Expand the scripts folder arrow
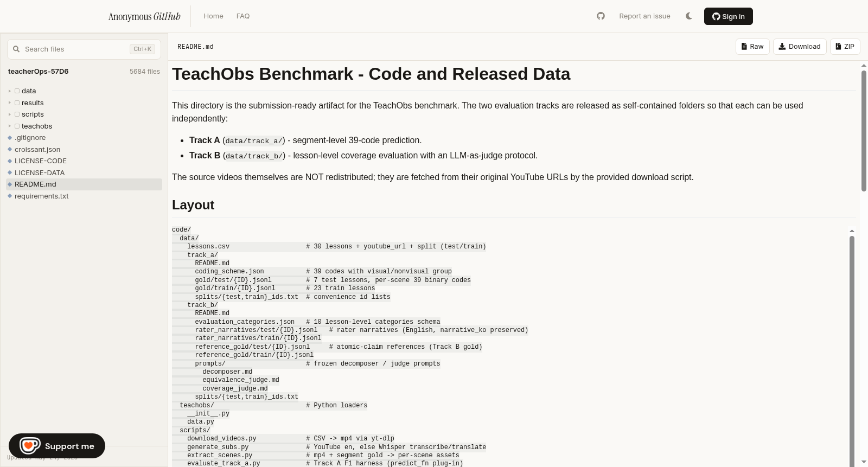 pos(10,114)
